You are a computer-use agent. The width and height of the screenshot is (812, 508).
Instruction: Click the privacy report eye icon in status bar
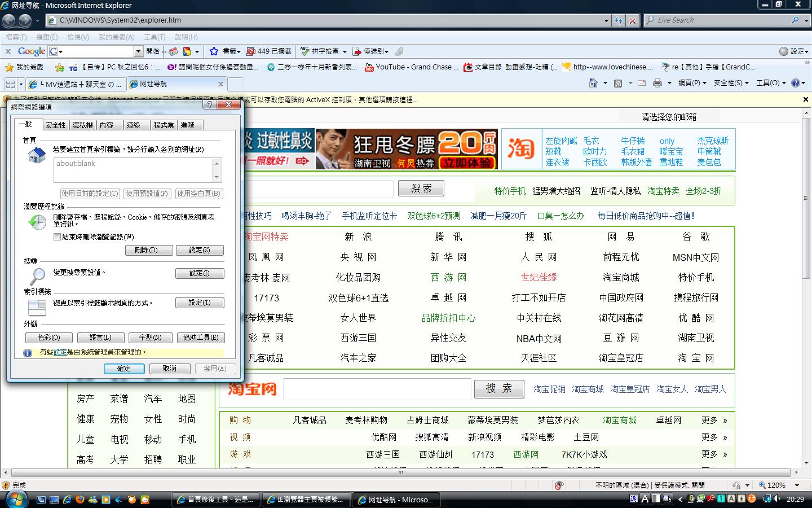point(559,485)
